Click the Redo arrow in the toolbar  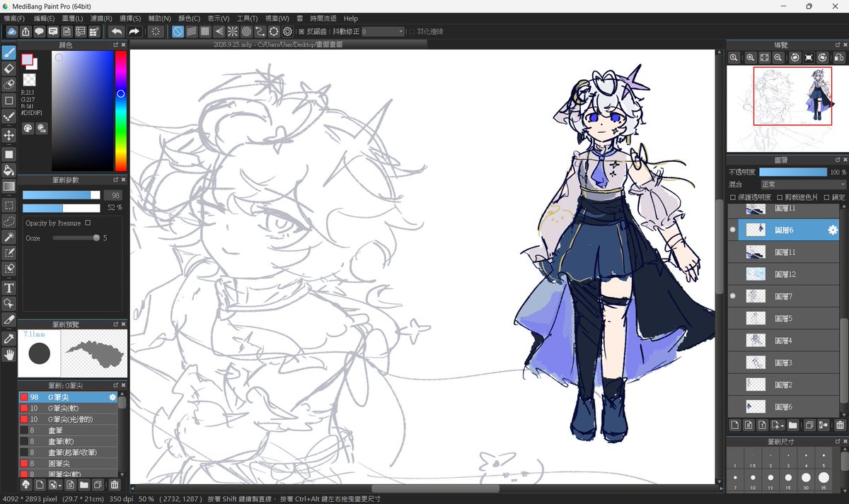[x=134, y=31]
